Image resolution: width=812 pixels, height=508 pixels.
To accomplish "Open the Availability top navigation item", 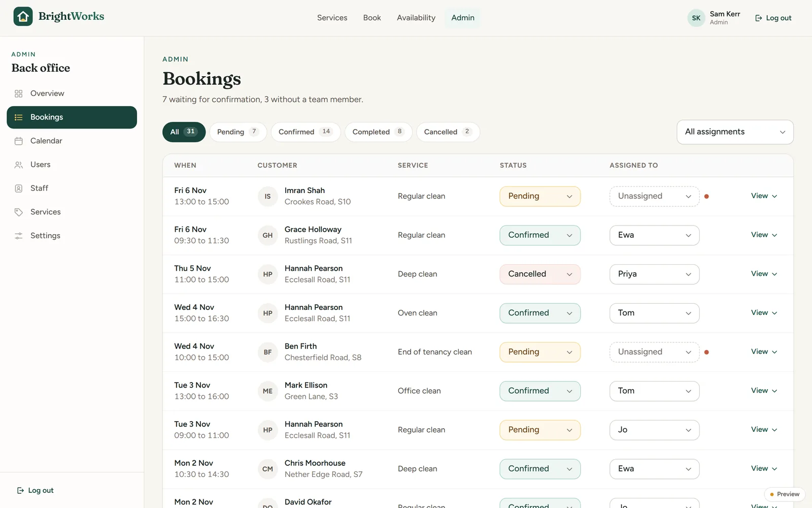I will [x=416, y=18].
